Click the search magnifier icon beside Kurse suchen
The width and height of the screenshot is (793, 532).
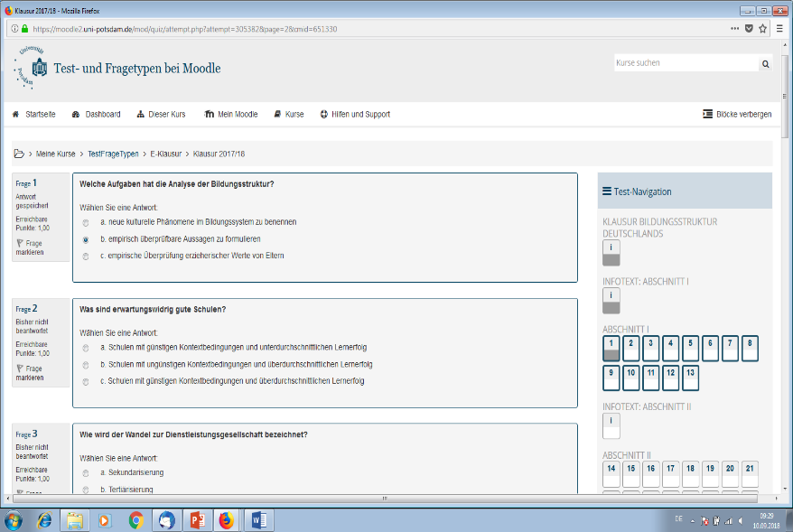point(765,64)
